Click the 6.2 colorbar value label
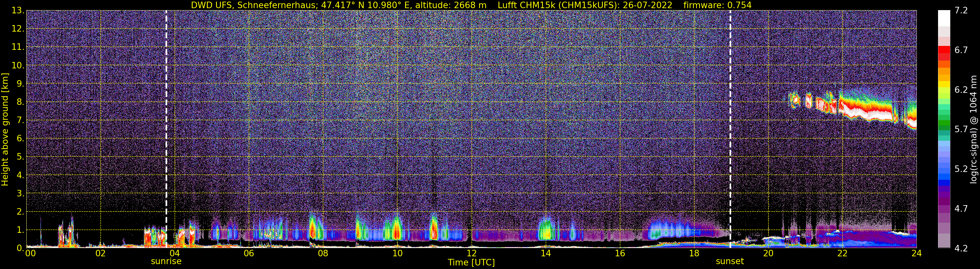 [x=961, y=90]
